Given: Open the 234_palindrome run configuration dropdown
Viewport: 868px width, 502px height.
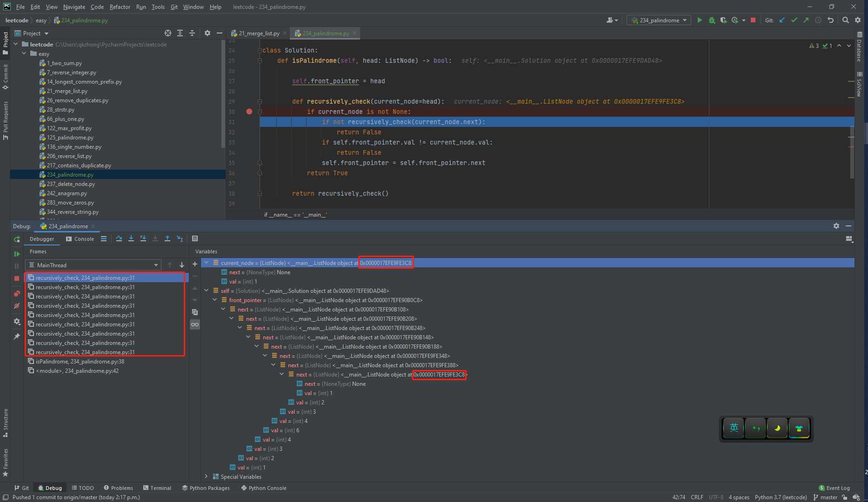Looking at the screenshot, I should coord(659,20).
